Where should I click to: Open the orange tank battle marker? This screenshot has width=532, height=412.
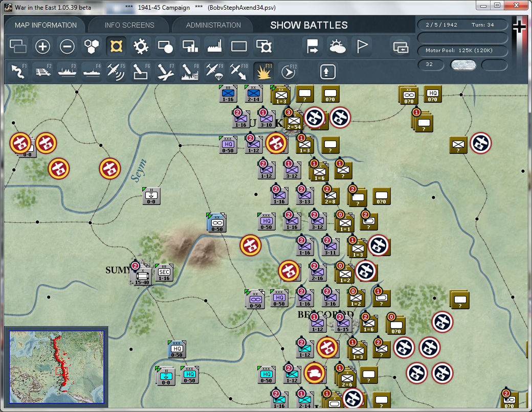pos(314,373)
